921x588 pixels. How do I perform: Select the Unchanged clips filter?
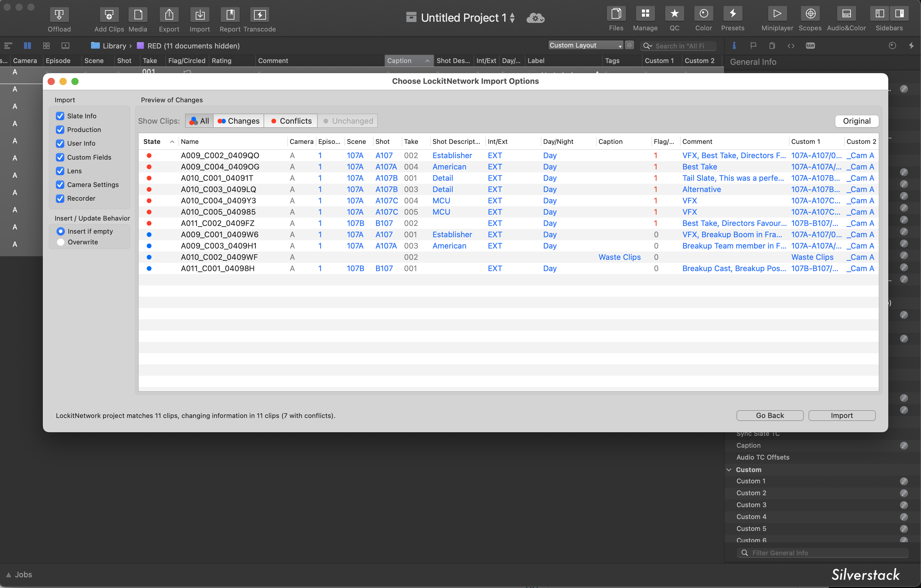pyautogui.click(x=348, y=121)
